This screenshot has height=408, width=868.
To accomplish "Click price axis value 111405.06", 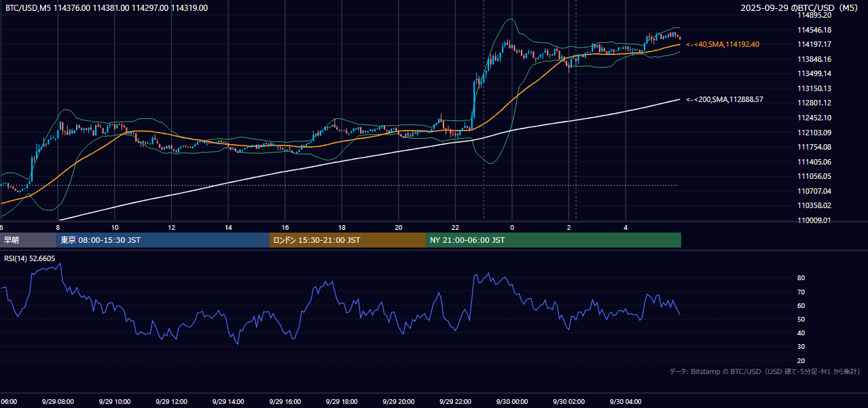I will point(816,162).
